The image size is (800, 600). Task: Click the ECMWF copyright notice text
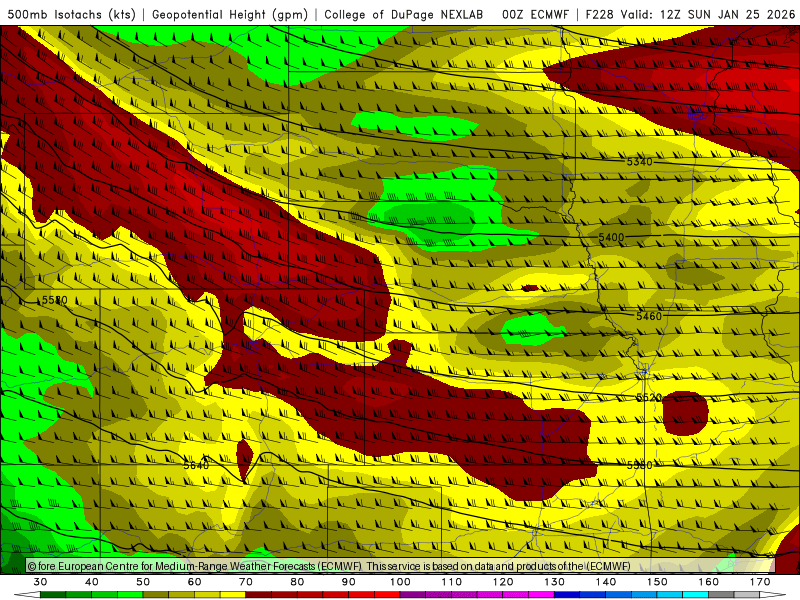329,566
